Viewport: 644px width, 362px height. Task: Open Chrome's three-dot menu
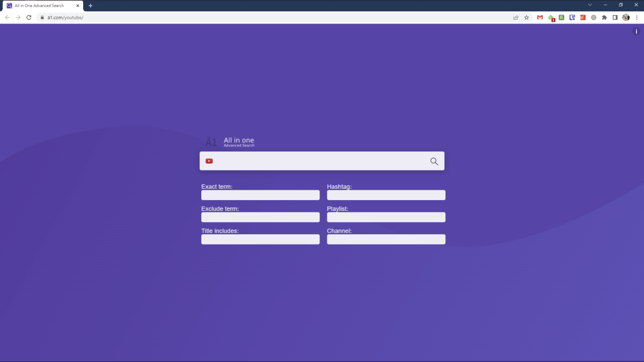click(x=636, y=17)
